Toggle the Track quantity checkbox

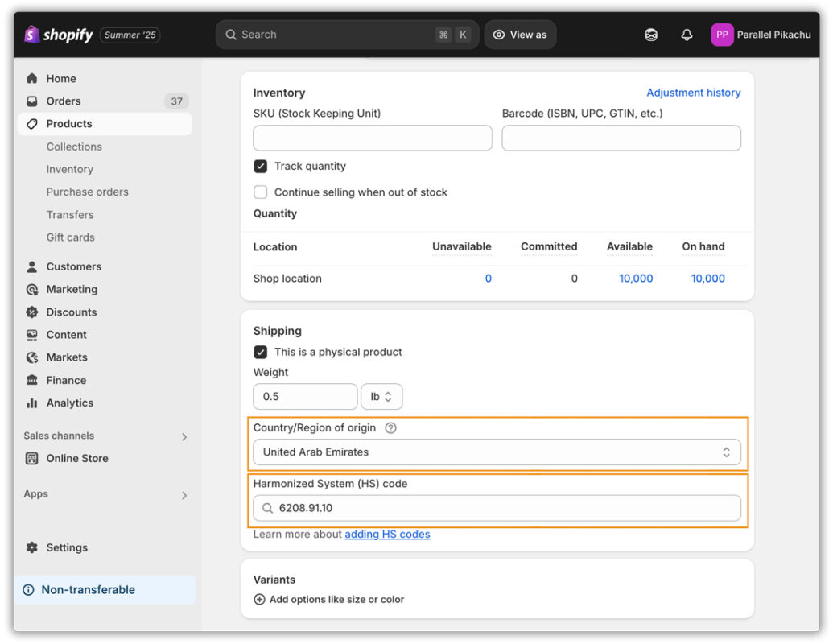[260, 167]
